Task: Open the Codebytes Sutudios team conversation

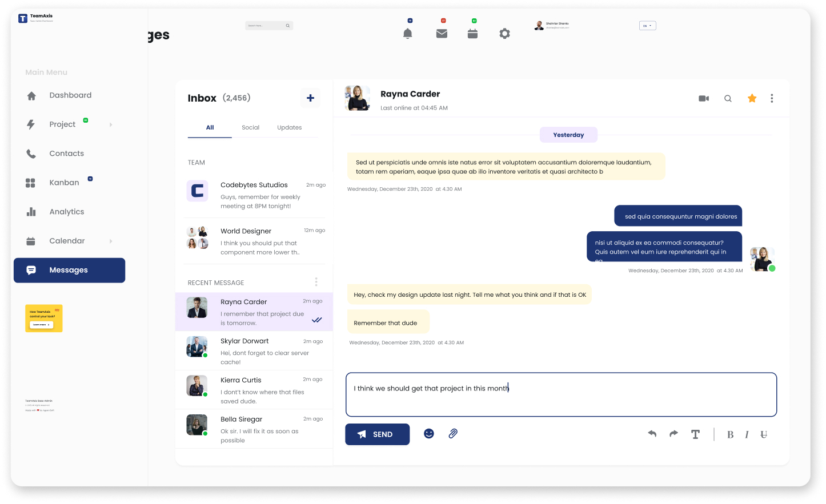Action: coord(255,195)
